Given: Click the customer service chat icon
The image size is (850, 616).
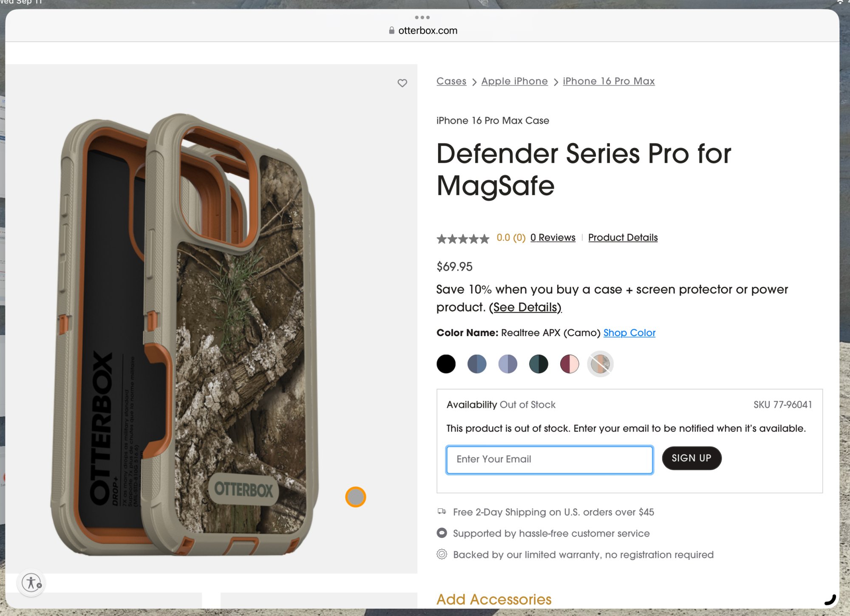Looking at the screenshot, I should (x=442, y=533).
